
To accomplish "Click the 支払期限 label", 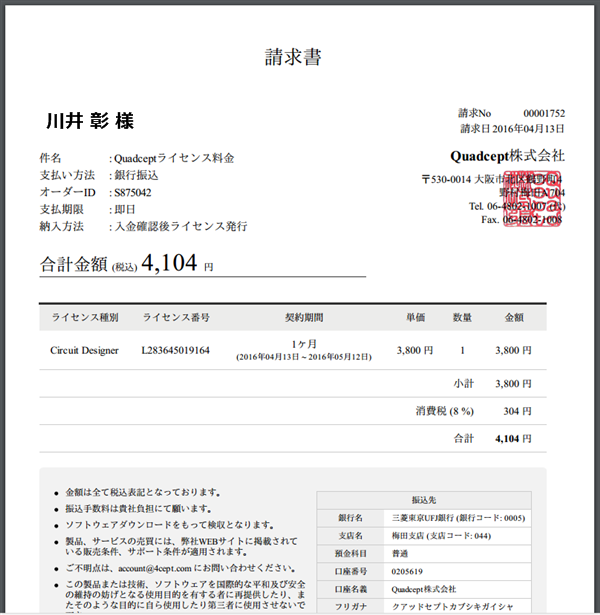I will 62,209.
